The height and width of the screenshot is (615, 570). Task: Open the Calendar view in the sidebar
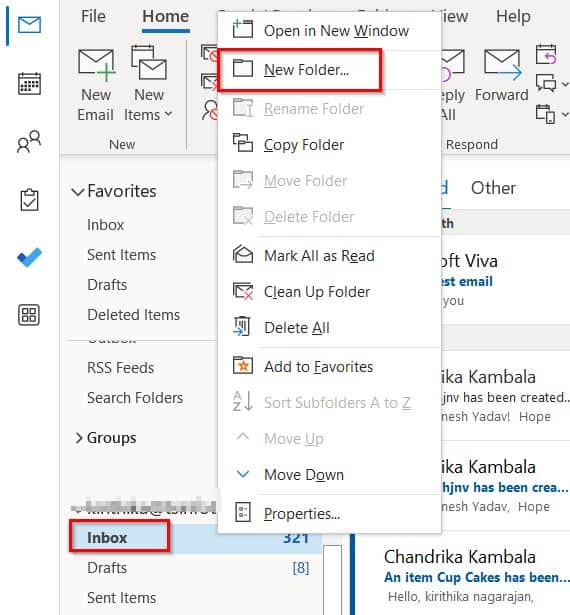pyautogui.click(x=29, y=83)
